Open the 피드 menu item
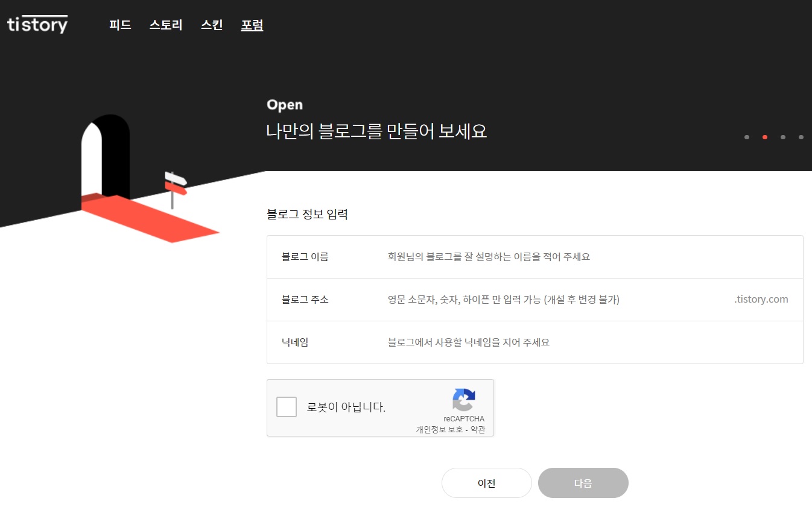This screenshot has width=812, height=510. pos(119,25)
